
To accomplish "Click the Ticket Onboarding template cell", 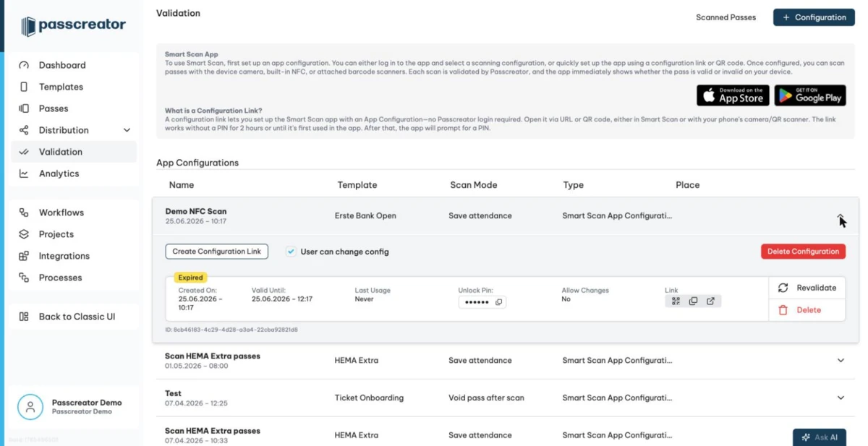I will pos(369,398).
